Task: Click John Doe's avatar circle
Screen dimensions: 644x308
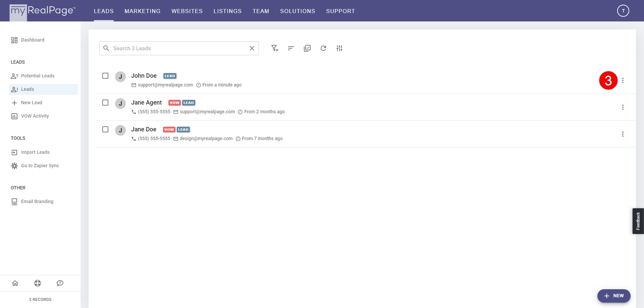Action: coord(120,77)
